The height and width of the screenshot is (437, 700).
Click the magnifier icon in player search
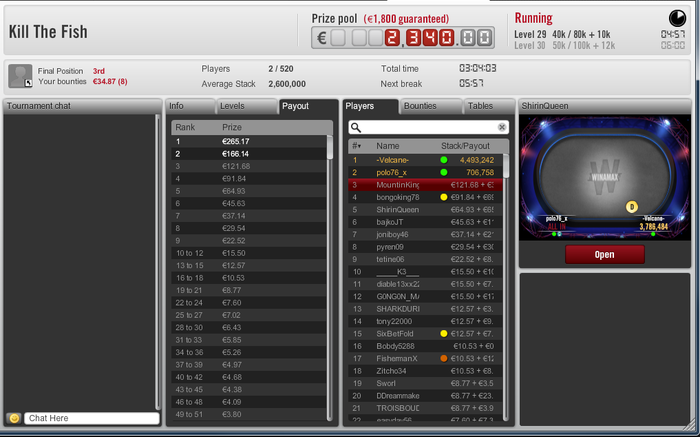356,128
